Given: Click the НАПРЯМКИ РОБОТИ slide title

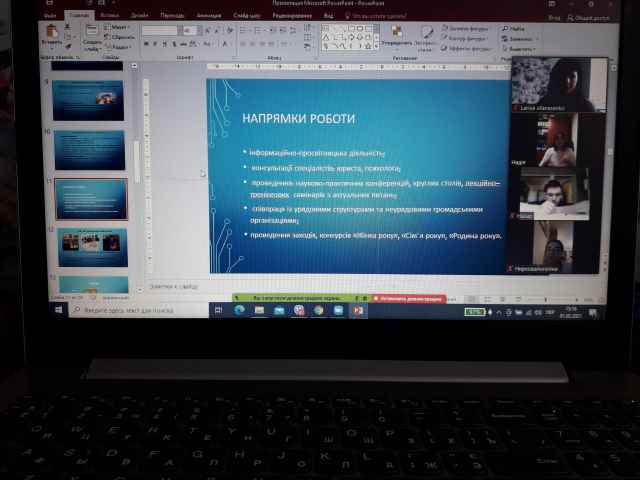Looking at the screenshot, I should (x=299, y=118).
